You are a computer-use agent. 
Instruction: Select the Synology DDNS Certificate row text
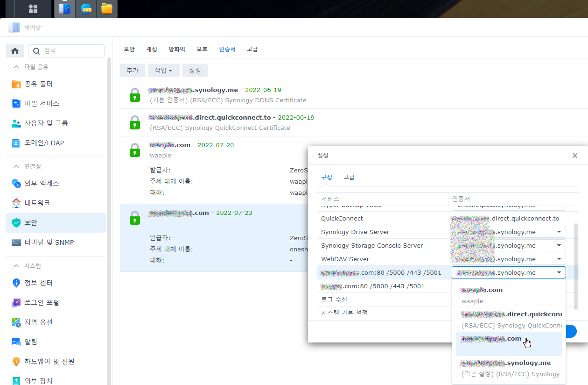[228, 100]
